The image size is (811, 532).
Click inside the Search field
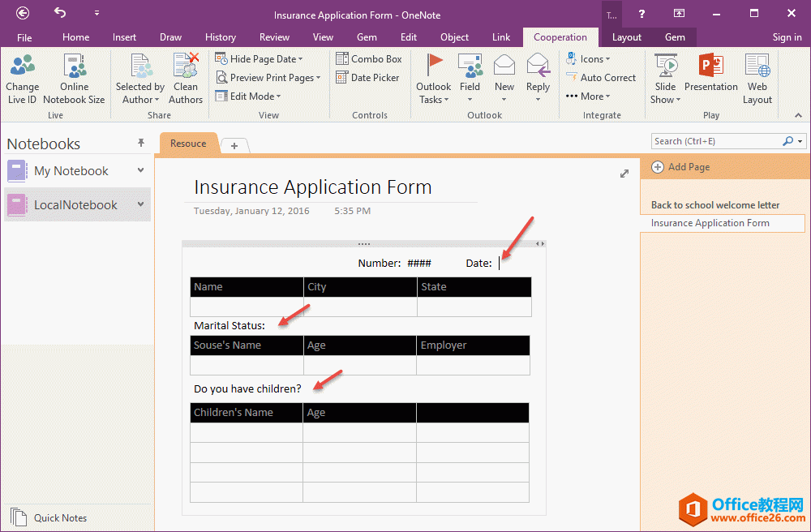[x=718, y=140]
